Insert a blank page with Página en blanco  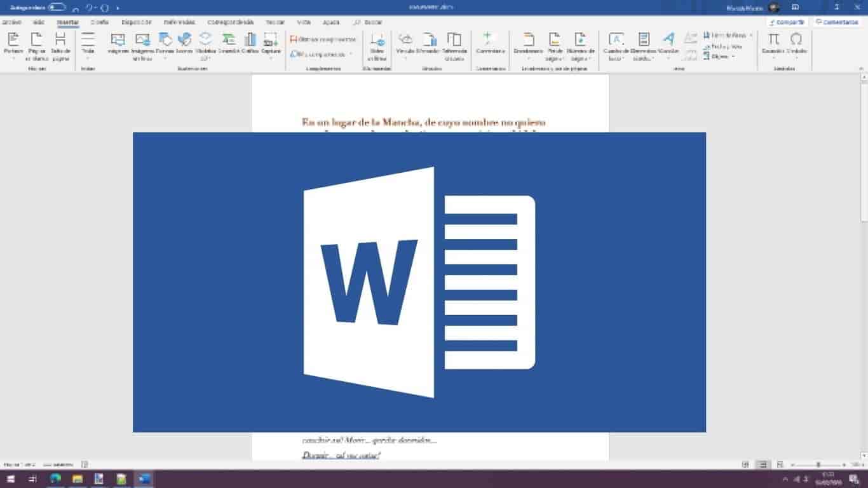36,46
